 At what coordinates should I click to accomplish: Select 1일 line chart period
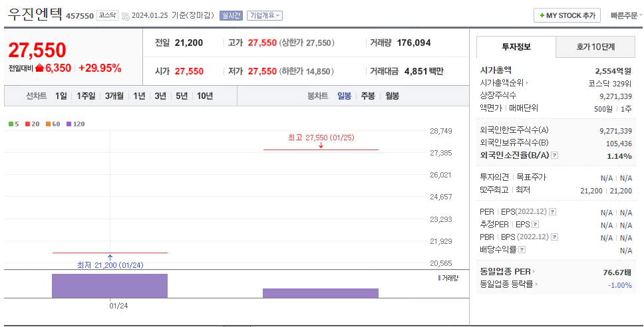(61, 96)
